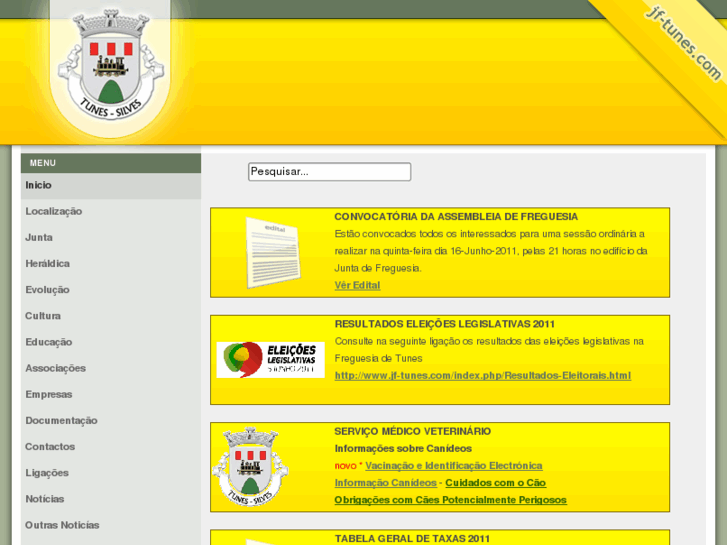Screen dimensions: 727x545
Task: Open Obrigações com Cães Potencialmente Perigosos link
Action: 451,500
